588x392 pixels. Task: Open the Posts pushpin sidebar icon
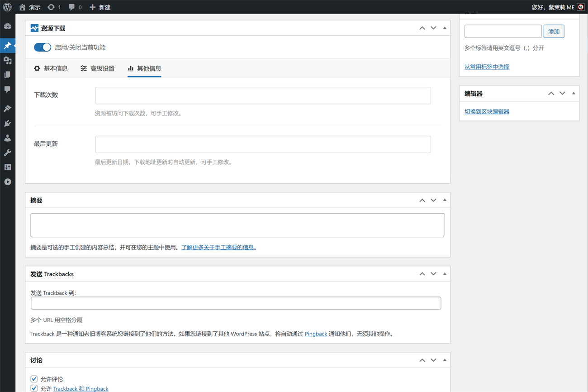point(8,45)
